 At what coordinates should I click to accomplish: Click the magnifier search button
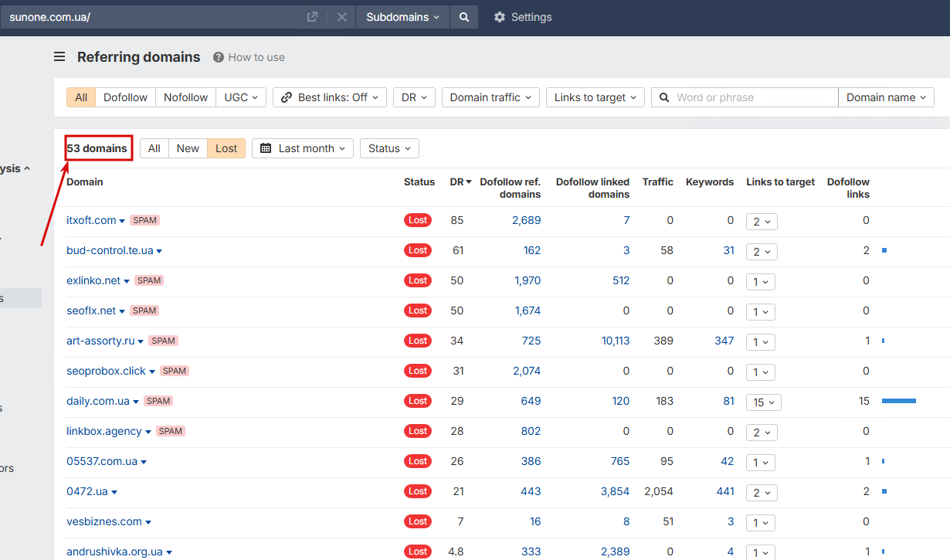coord(463,17)
